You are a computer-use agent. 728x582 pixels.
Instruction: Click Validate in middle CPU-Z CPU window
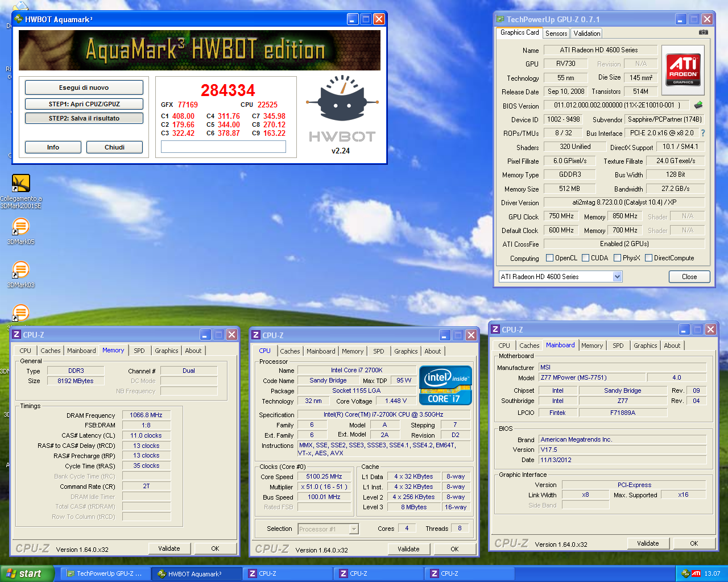click(408, 549)
